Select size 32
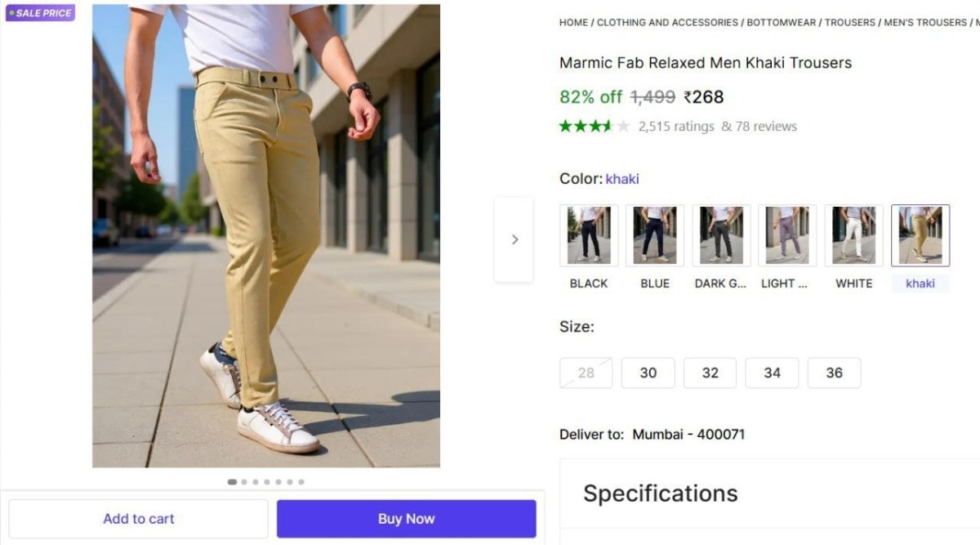 click(710, 373)
